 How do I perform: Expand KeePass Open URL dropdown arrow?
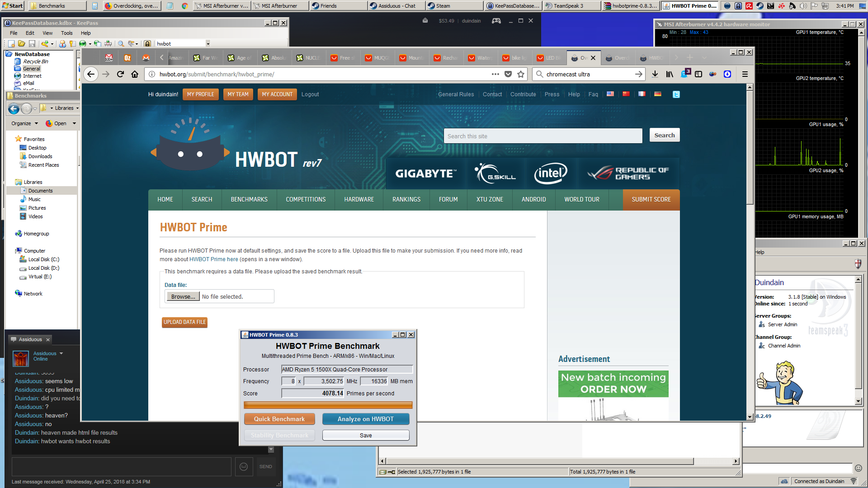coord(90,44)
